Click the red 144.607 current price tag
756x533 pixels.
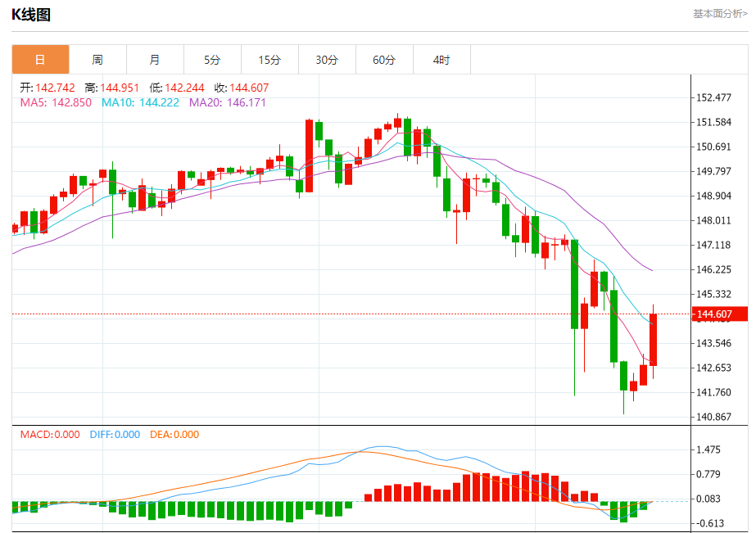tap(720, 314)
